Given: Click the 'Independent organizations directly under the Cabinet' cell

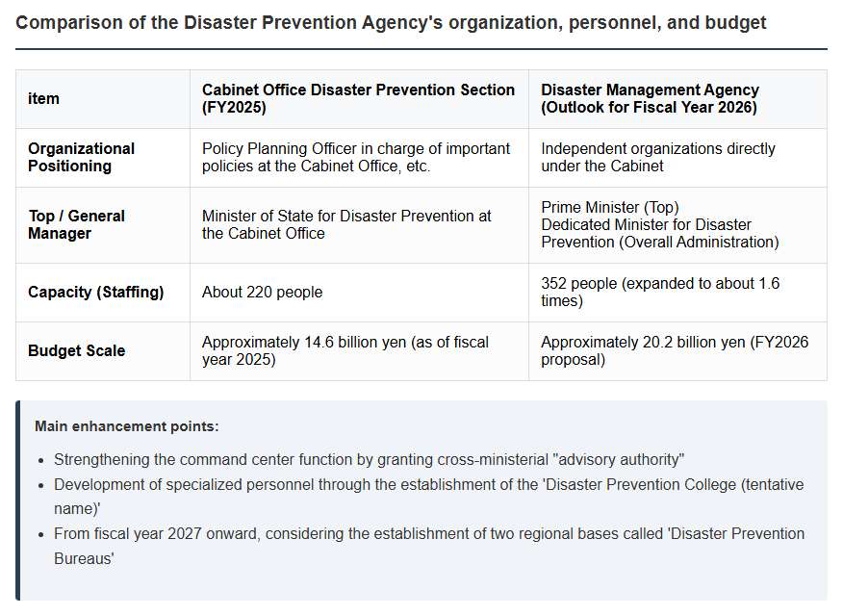Looking at the screenshot, I should click(677, 158).
